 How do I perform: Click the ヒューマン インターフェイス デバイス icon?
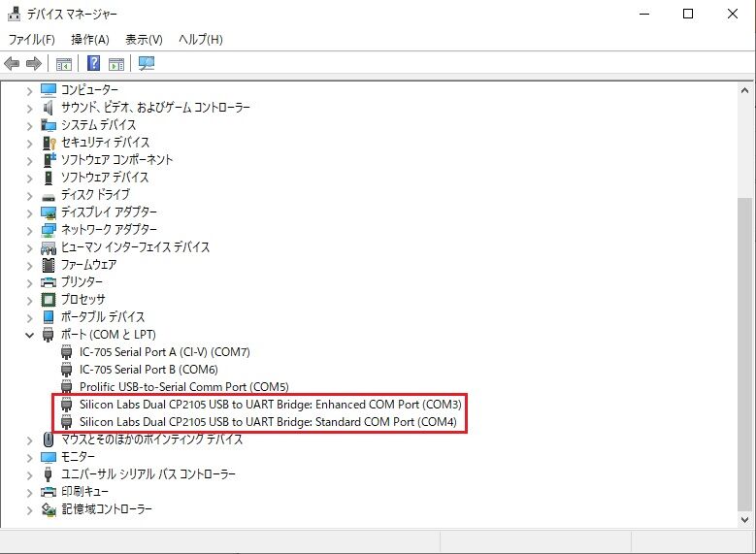(49, 247)
